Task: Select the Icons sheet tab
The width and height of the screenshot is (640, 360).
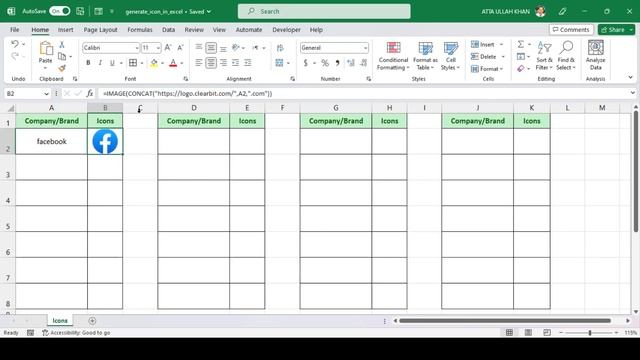Action: [60, 321]
